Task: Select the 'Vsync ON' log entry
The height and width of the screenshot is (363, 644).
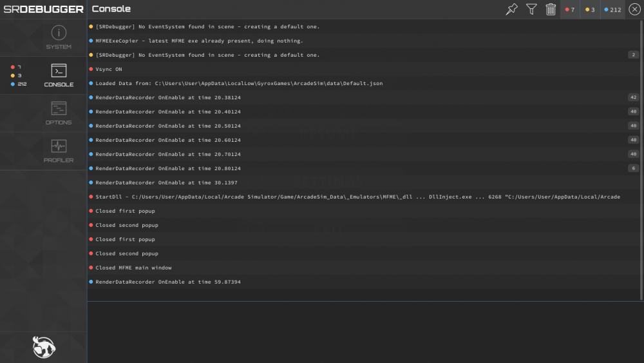Action: pyautogui.click(x=363, y=69)
